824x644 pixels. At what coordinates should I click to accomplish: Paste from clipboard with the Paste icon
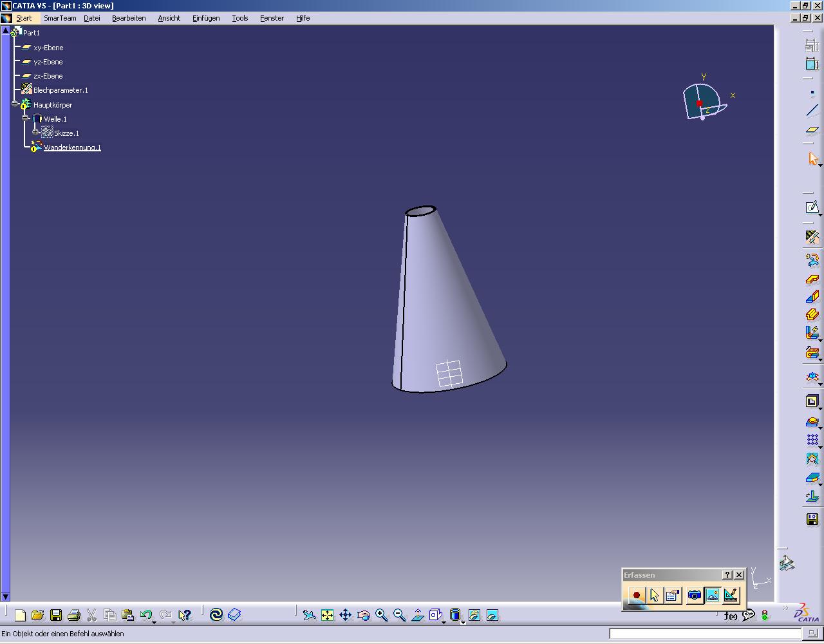pyautogui.click(x=127, y=615)
